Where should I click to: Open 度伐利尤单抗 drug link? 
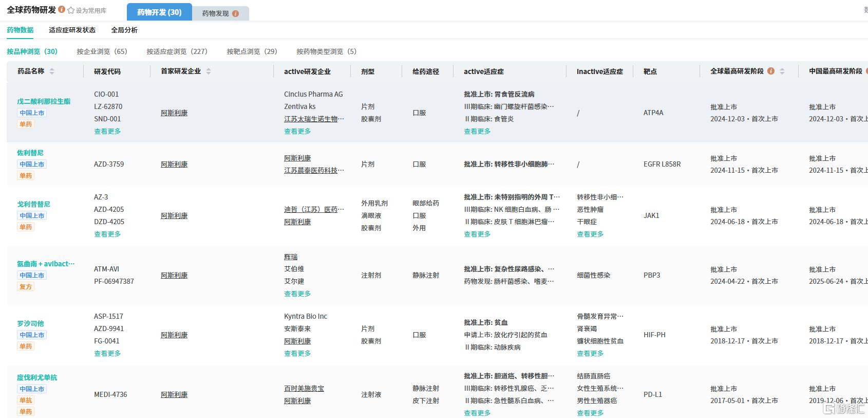pyautogui.click(x=37, y=377)
